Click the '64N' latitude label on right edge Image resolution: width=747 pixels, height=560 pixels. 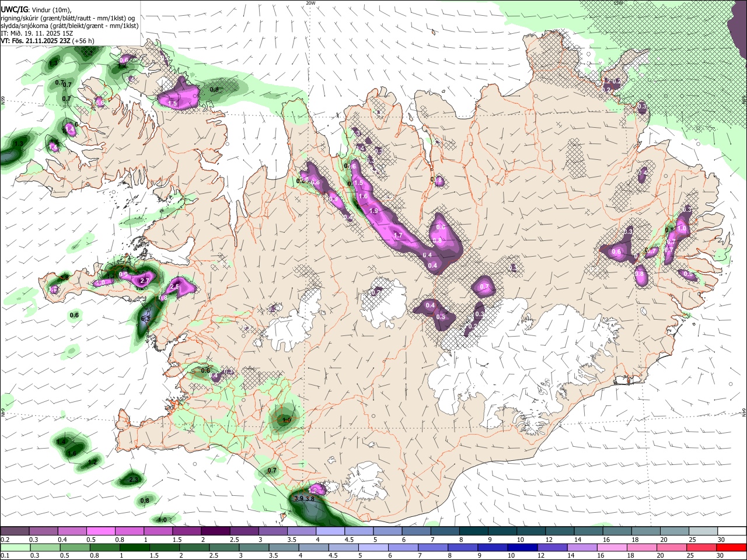pyautogui.click(x=744, y=412)
